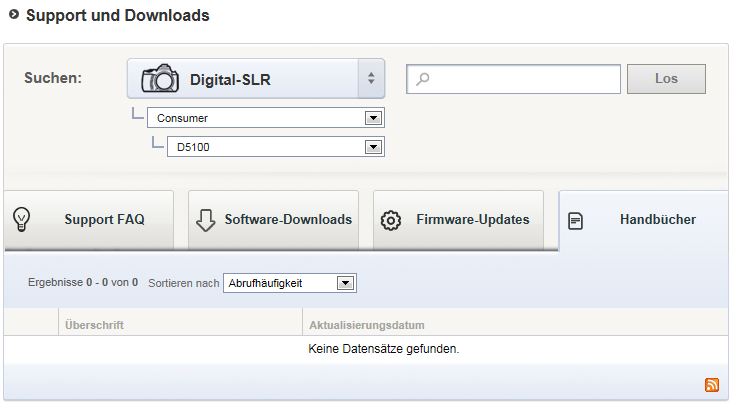The height and width of the screenshot is (413, 737).
Task: Click the download arrow icon on Software-Downloads tab
Action: (205, 220)
